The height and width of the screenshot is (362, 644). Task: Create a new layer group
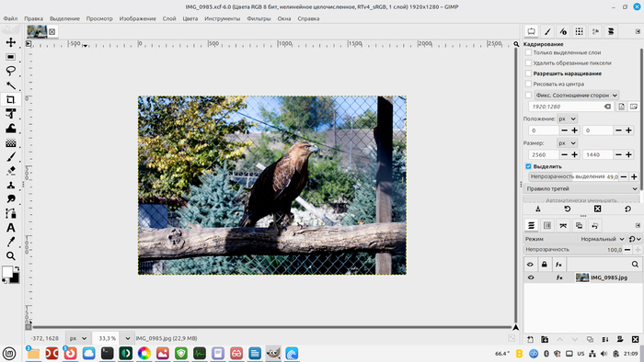pyautogui.click(x=545, y=339)
